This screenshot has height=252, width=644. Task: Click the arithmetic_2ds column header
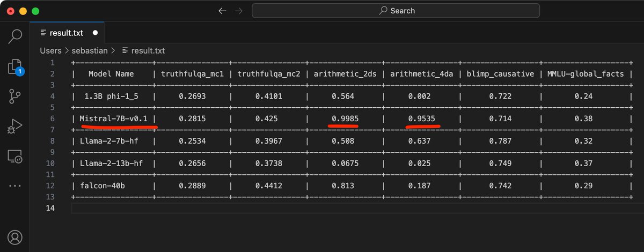[x=346, y=73]
